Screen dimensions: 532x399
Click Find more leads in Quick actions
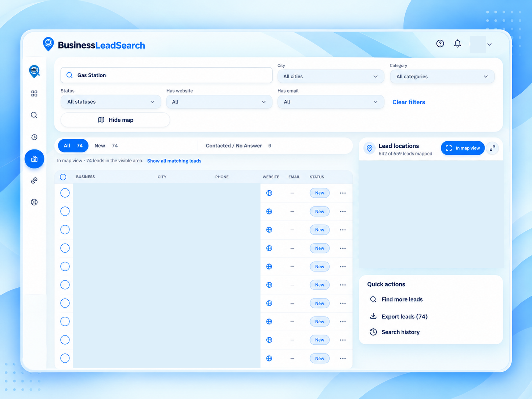point(396,299)
